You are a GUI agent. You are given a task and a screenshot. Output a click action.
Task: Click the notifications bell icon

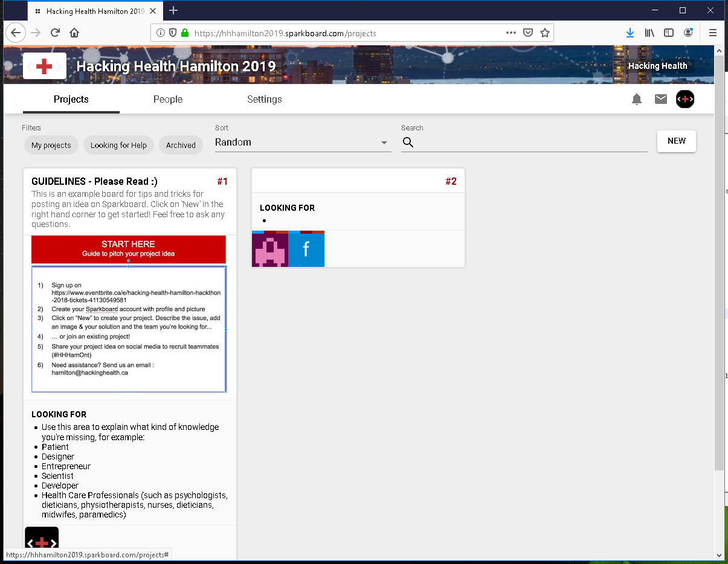pos(637,99)
